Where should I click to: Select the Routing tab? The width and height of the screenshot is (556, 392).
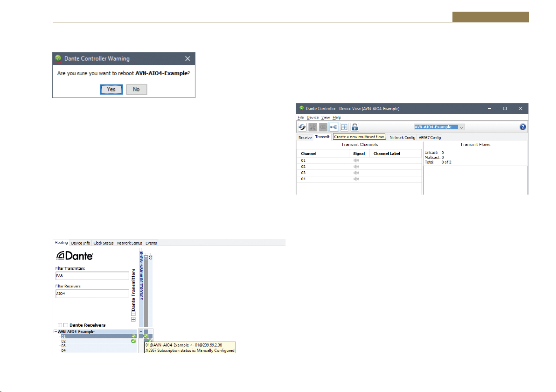click(62, 243)
